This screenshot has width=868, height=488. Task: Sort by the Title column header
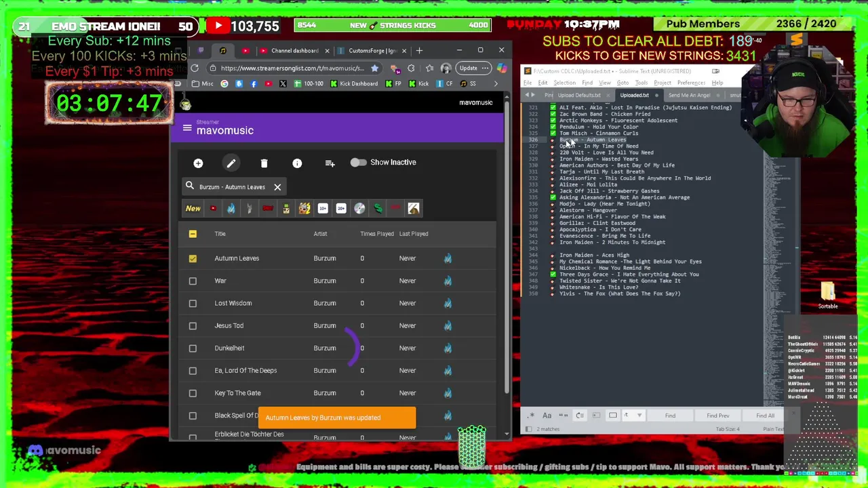[x=220, y=234]
